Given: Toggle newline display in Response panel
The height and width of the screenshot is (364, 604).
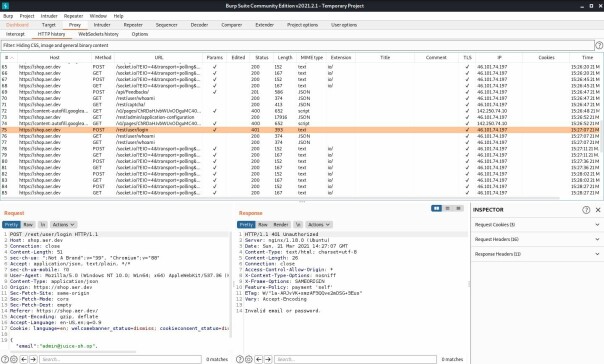Looking at the screenshot, I should coord(298,224).
